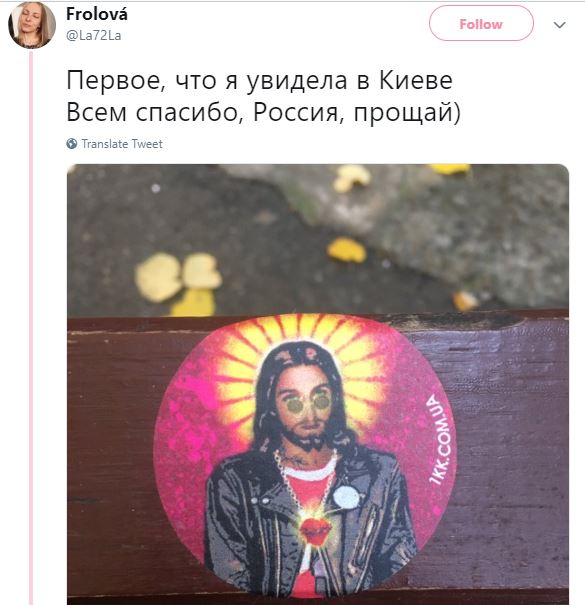
Task: Click the 1KK.COM.UA text on the sticker
Action: pyautogui.click(x=440, y=440)
